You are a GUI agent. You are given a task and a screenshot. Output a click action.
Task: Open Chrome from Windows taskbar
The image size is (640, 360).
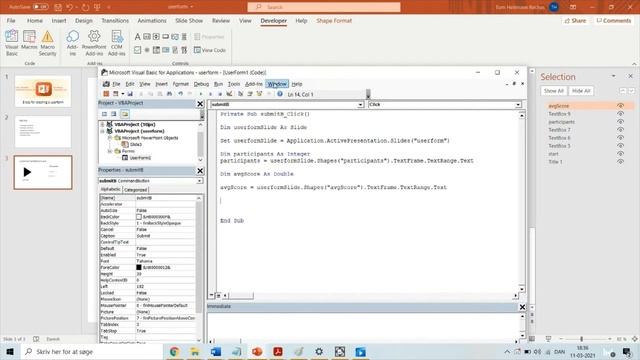tap(174, 351)
